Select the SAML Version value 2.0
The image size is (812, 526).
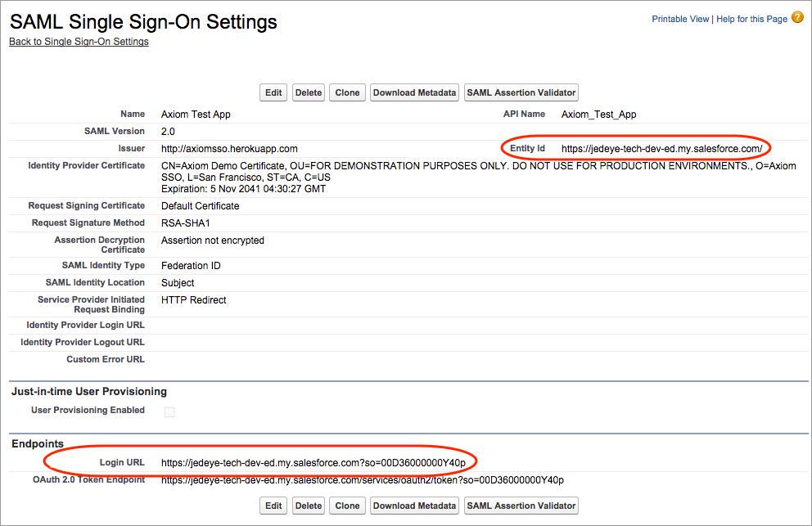(x=168, y=132)
